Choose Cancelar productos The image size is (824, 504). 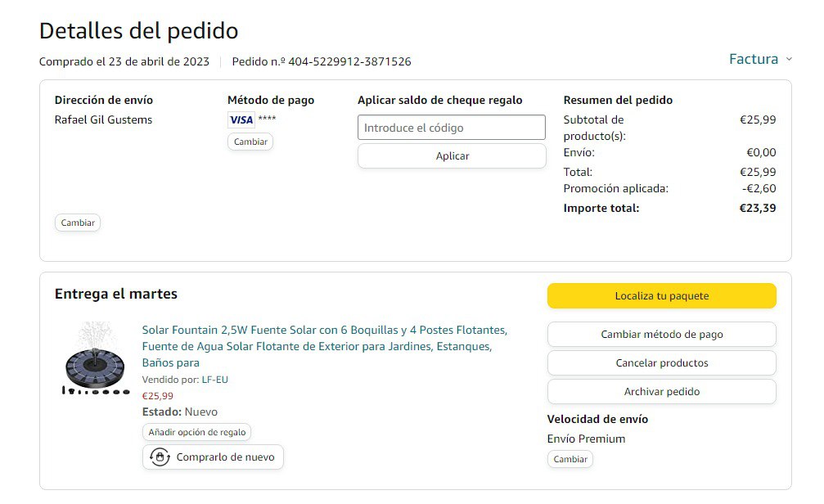(x=661, y=362)
